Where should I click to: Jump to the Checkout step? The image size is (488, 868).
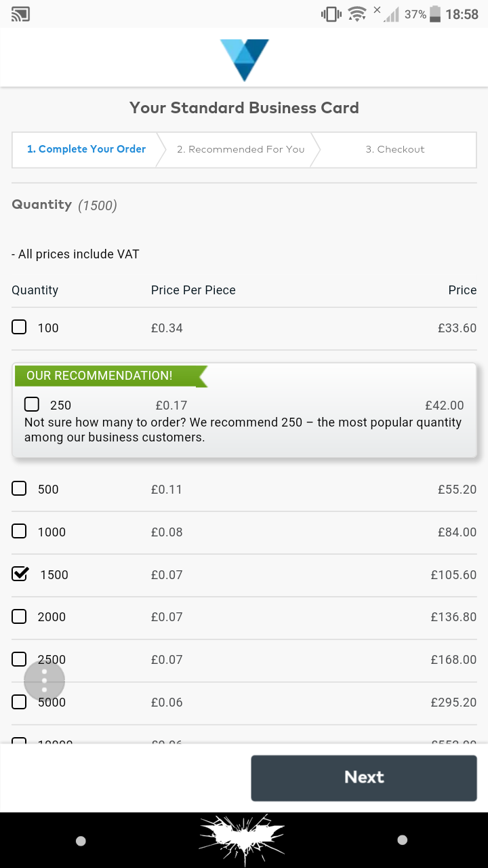[395, 149]
